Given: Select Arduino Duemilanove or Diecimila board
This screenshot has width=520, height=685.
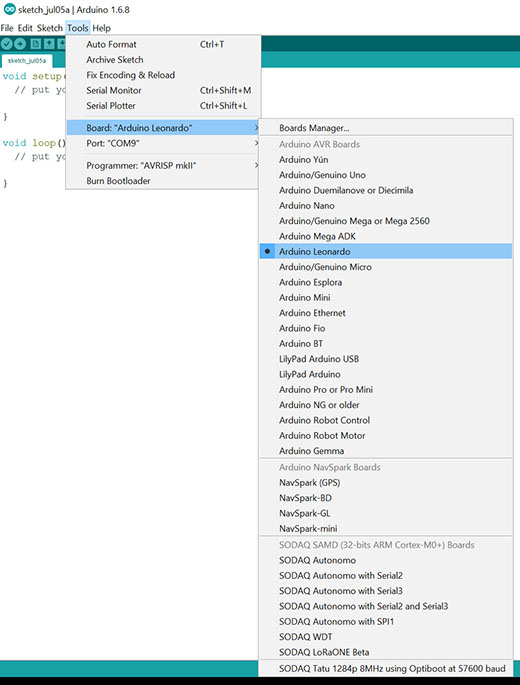Looking at the screenshot, I should [x=386, y=190].
